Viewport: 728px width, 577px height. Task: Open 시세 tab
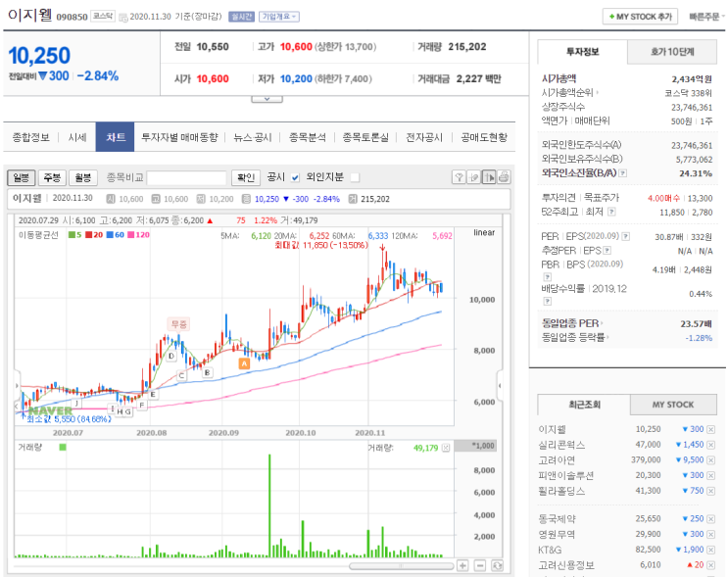click(x=77, y=137)
